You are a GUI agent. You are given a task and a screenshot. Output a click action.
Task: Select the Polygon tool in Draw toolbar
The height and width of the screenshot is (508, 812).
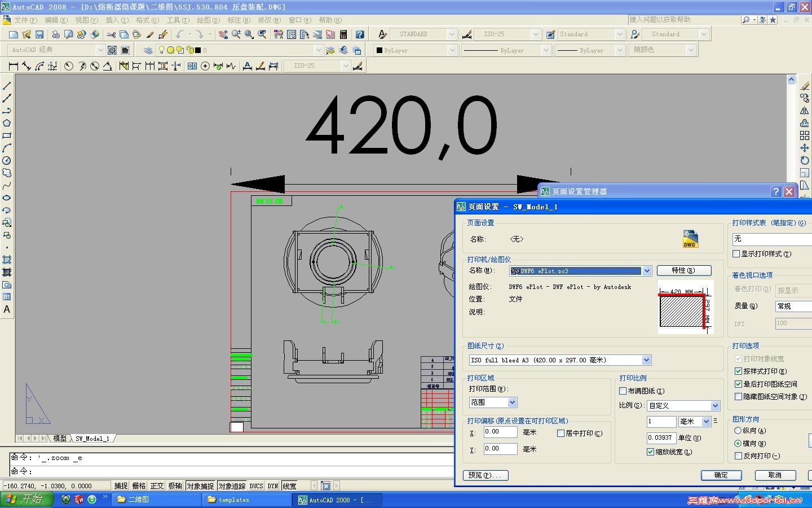(7, 123)
